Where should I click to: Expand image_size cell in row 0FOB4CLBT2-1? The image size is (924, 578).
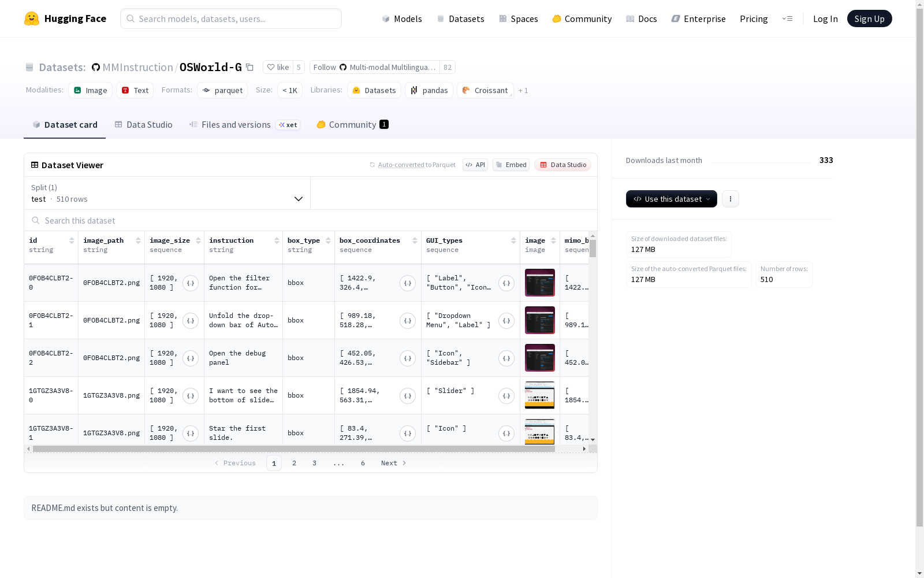coord(191,321)
